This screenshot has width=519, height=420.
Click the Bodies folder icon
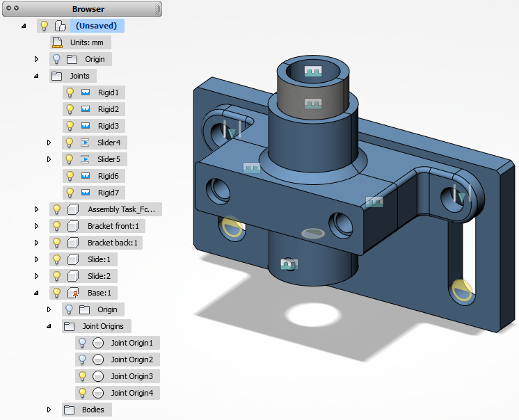[69, 410]
